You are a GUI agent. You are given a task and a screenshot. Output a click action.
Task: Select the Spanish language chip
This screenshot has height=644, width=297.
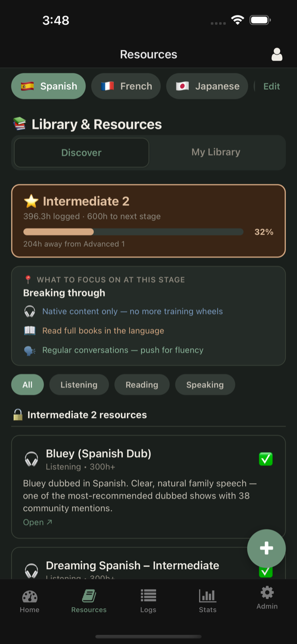(49, 86)
